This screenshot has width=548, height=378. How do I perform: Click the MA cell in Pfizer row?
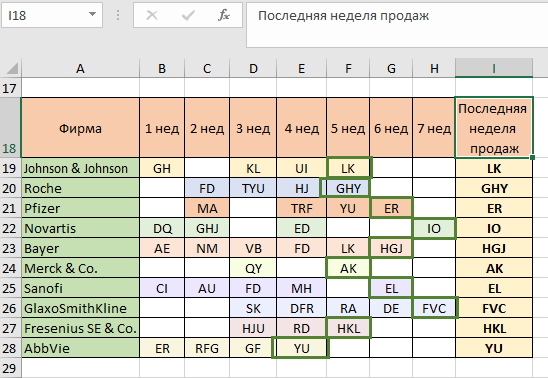(207, 208)
